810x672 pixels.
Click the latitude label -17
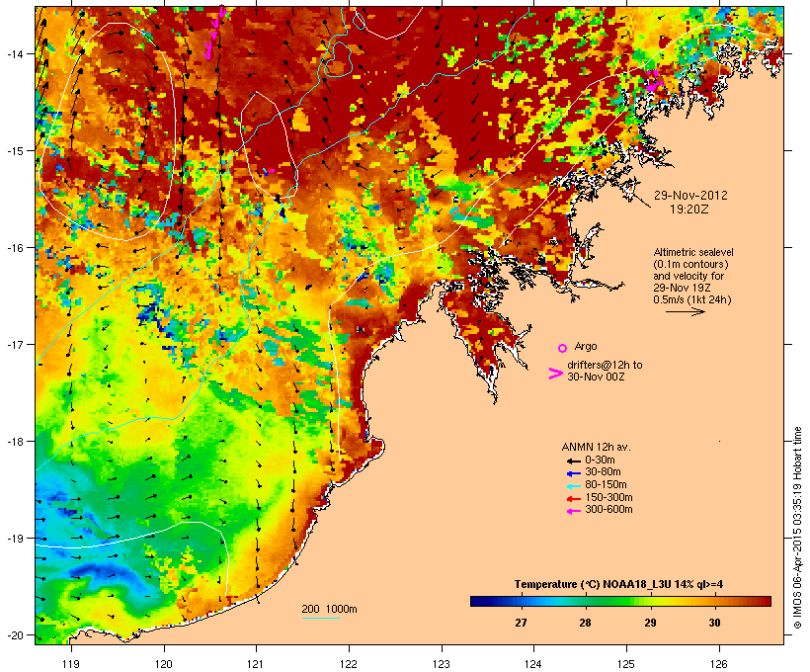(15, 344)
